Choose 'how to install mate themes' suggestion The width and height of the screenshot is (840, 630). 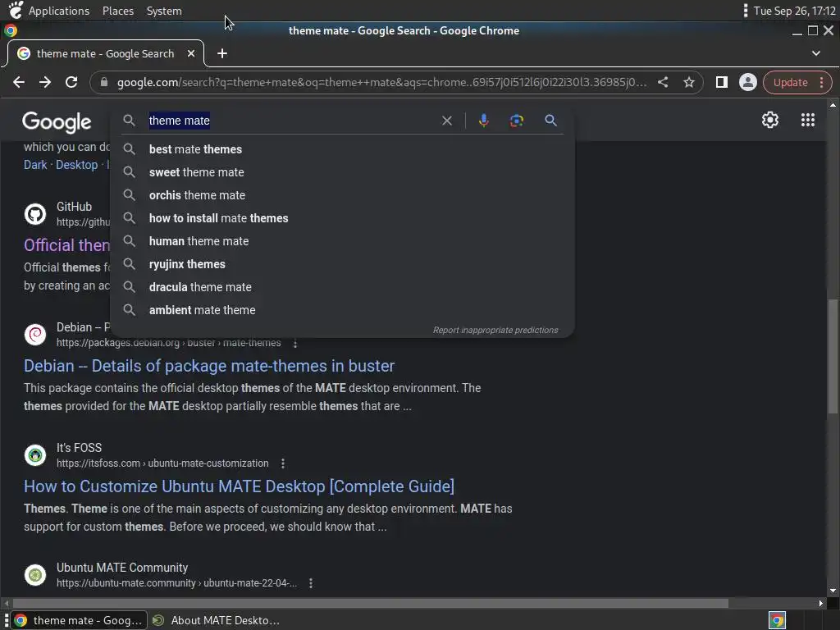(x=343, y=218)
